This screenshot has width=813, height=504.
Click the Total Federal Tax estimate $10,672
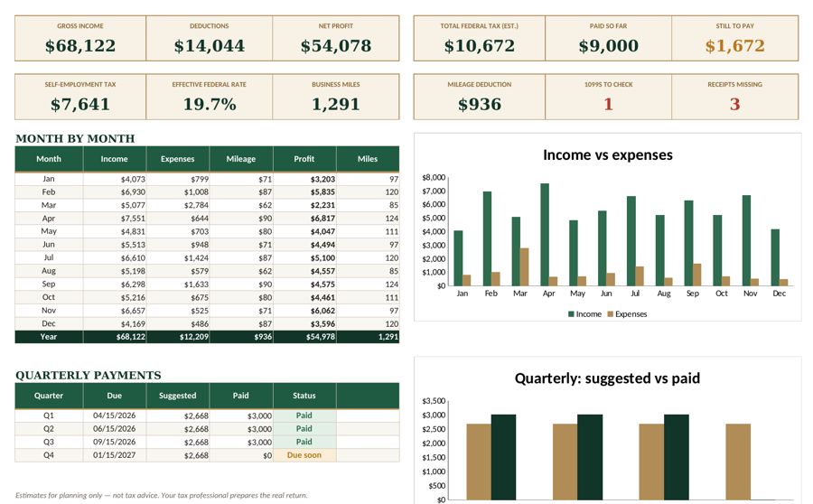pyautogui.click(x=479, y=46)
